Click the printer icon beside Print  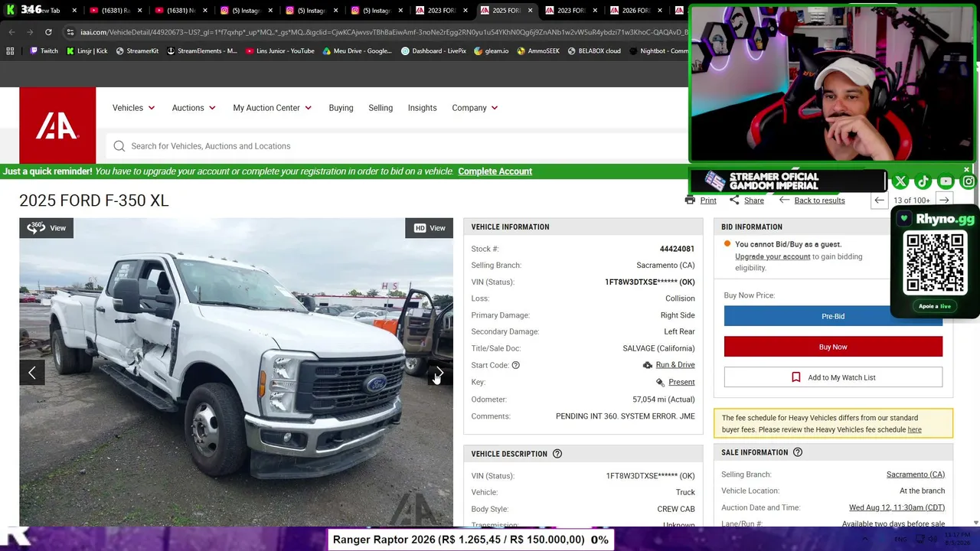click(690, 201)
